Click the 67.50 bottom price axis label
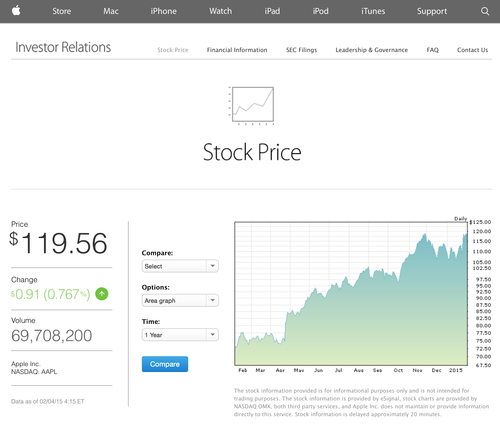The width and height of the screenshot is (500, 425). coord(483,365)
